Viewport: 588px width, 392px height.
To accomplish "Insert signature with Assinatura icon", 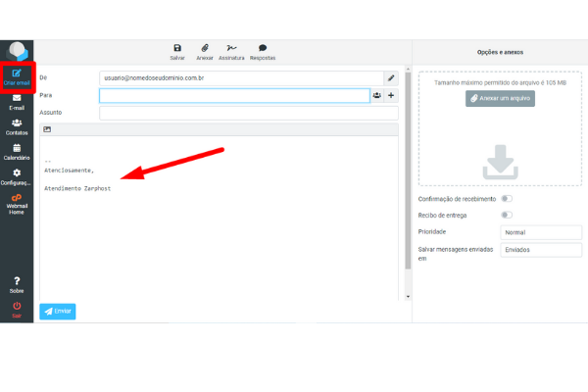I will (231, 52).
